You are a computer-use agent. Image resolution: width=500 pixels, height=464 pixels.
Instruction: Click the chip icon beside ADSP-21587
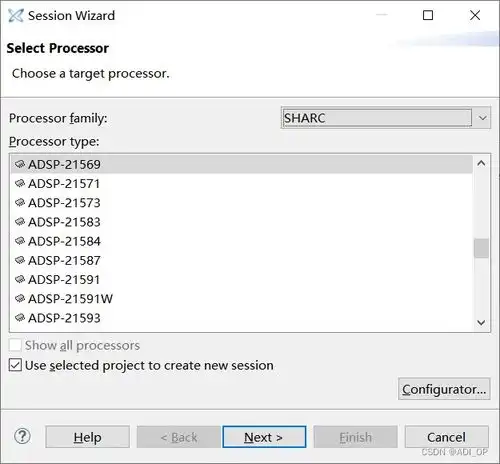tap(20, 260)
